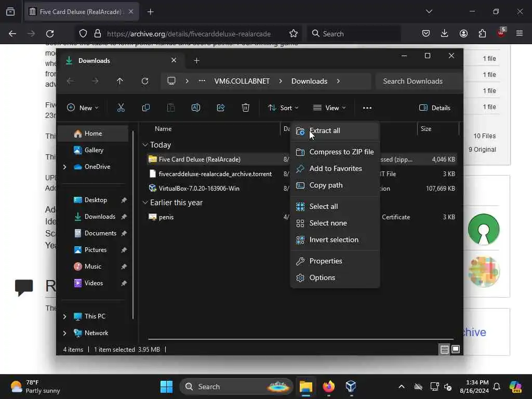
Task: Click the Firefox address bar URL
Action: (x=189, y=34)
